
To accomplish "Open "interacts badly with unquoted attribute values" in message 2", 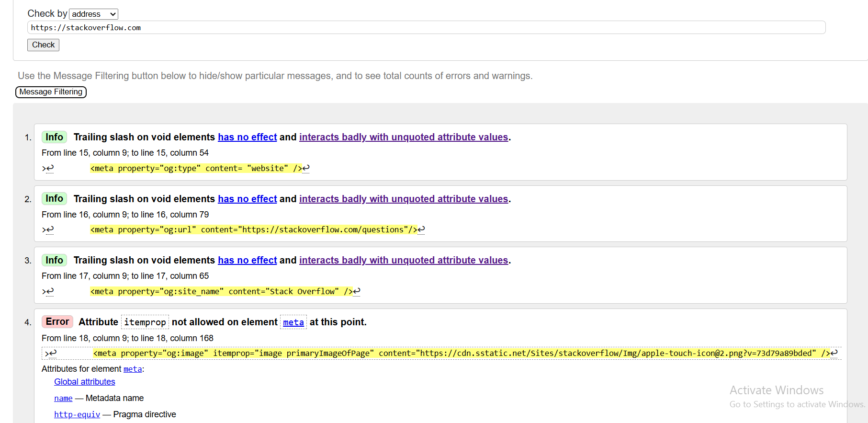I will click(404, 199).
